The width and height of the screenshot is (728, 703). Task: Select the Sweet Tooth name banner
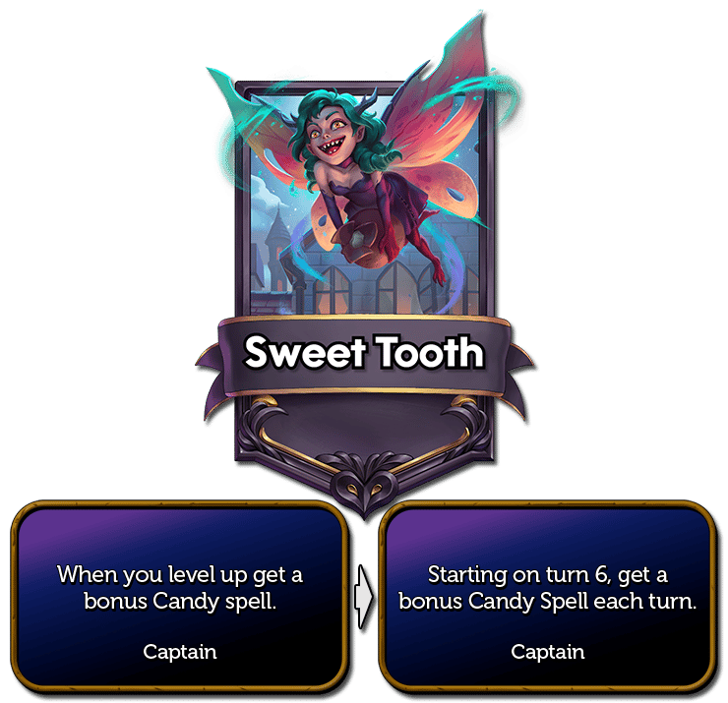point(364,355)
